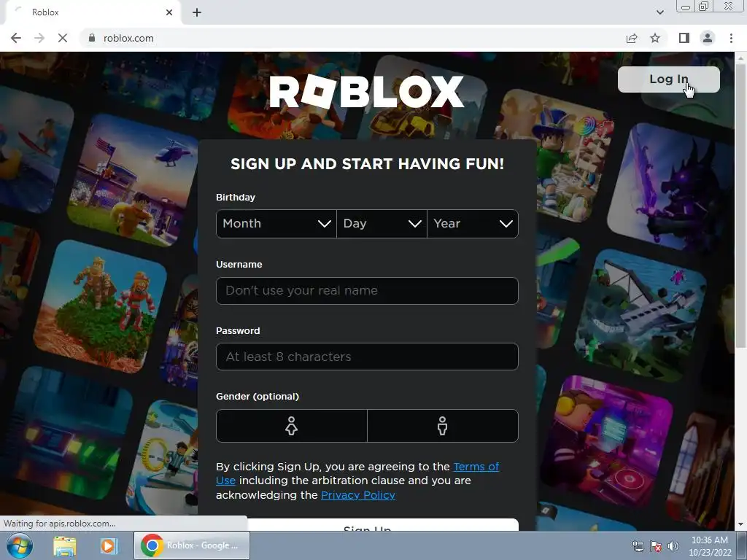
Task: Open Chrome three-dot menu
Action: tap(731, 38)
